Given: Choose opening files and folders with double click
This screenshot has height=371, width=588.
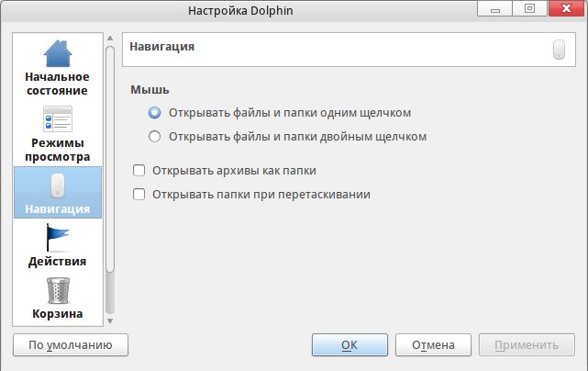Looking at the screenshot, I should 155,137.
